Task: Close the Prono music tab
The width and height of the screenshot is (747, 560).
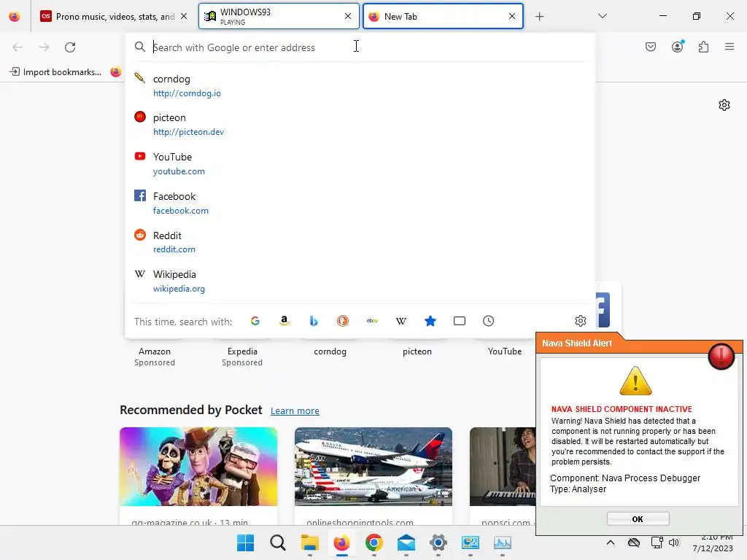Action: pyautogui.click(x=184, y=16)
